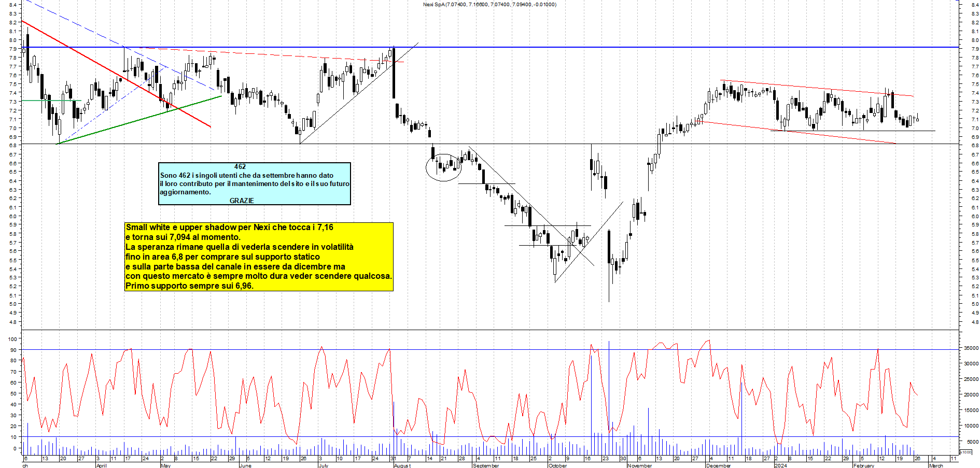Screen dimensions: 980x468
Task: Click the "5000" volume scale label
Action: 972,442
